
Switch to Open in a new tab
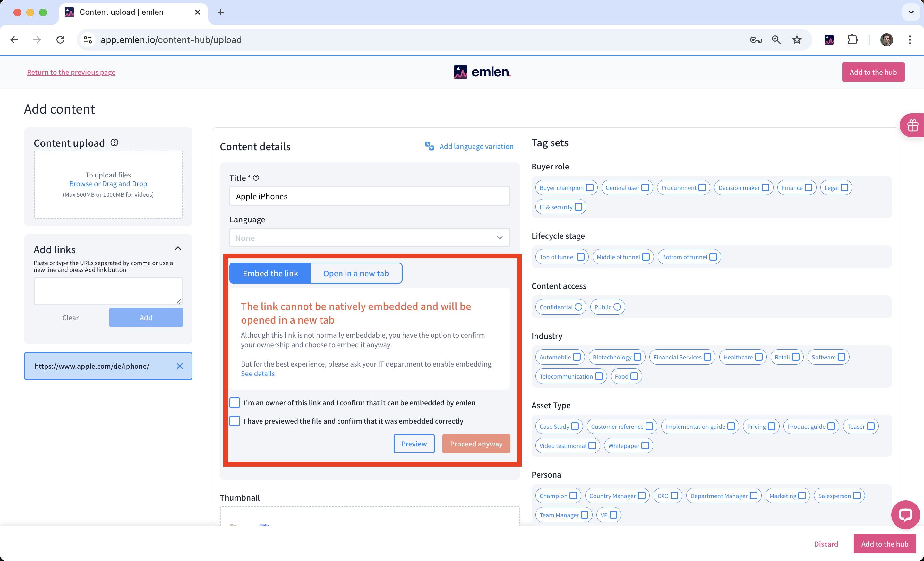356,273
